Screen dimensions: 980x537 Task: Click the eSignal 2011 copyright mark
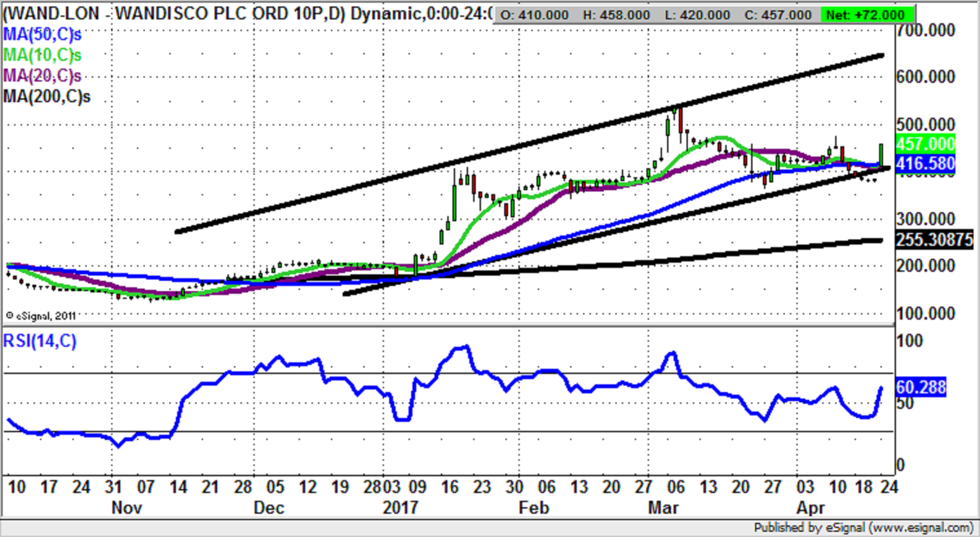pos(41,316)
